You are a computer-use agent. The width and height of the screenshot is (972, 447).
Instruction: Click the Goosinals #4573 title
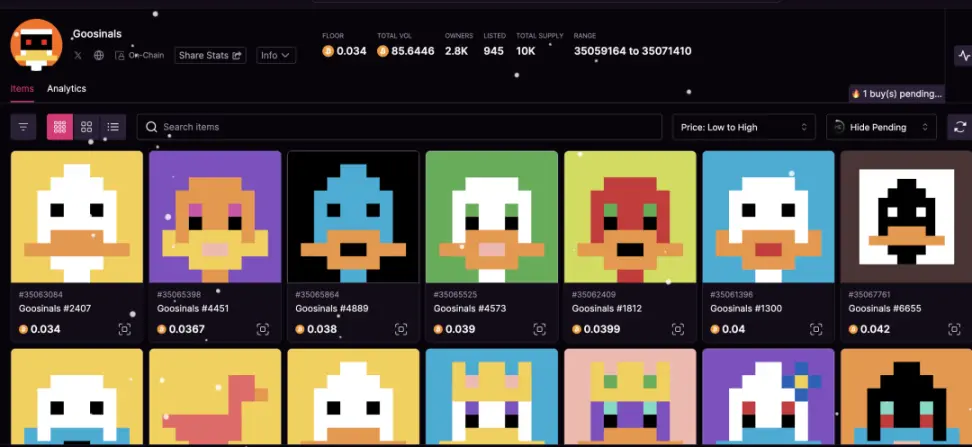click(469, 309)
